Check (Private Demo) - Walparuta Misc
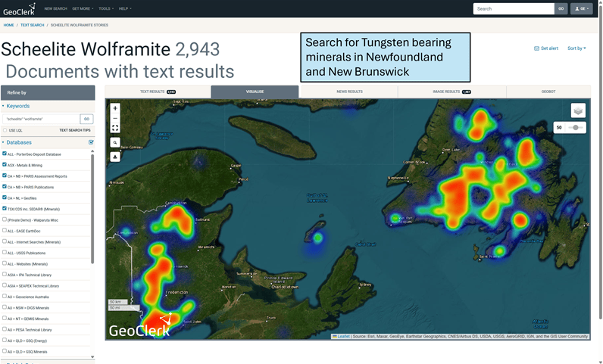This screenshot has height=364, width=603. click(5, 219)
